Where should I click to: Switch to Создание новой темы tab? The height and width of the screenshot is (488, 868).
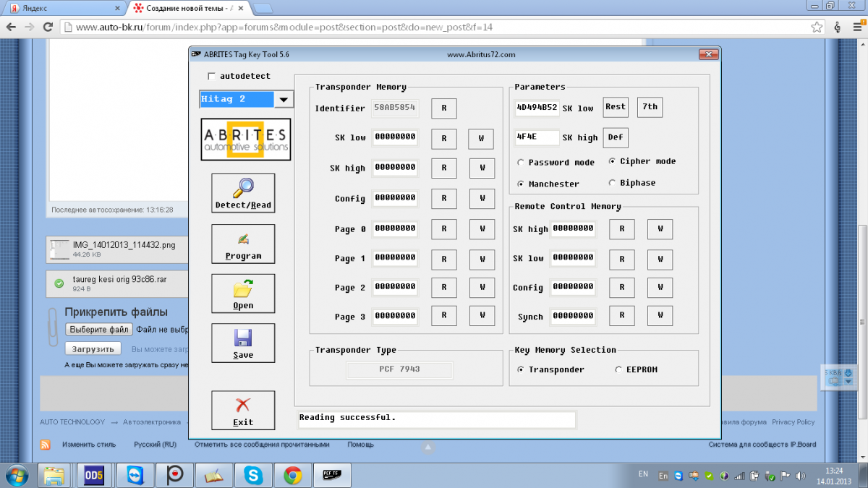pyautogui.click(x=190, y=8)
